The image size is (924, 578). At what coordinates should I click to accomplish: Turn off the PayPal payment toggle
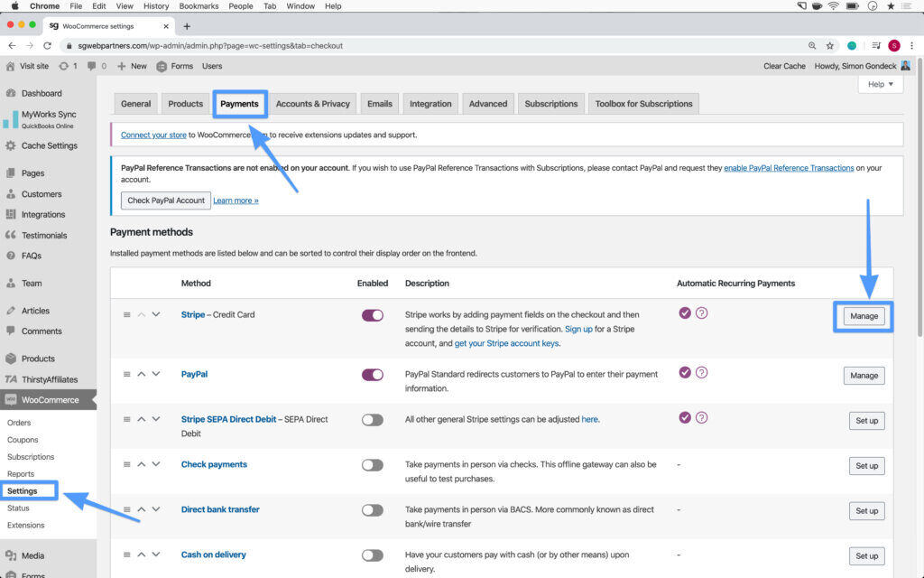click(x=372, y=375)
